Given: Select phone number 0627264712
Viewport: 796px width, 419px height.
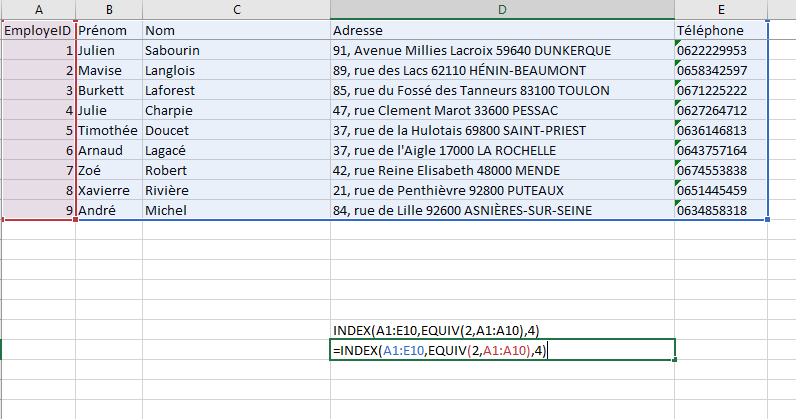Looking at the screenshot, I should click(721, 110).
